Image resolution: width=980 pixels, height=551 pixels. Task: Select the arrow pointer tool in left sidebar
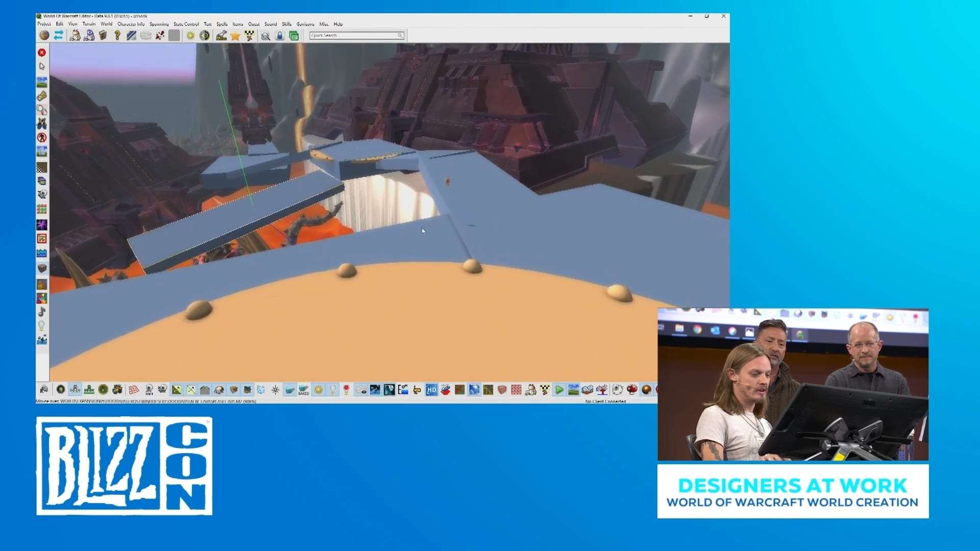tap(42, 66)
